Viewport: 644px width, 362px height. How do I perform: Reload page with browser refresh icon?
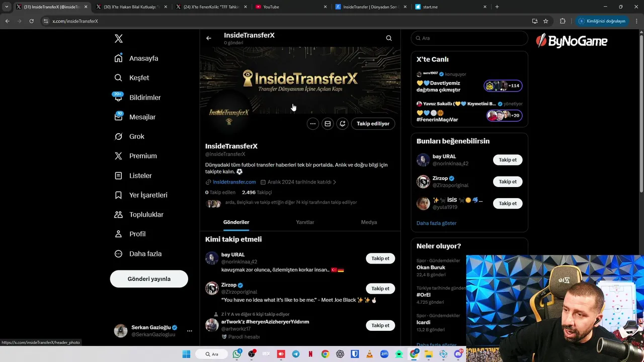click(31, 21)
